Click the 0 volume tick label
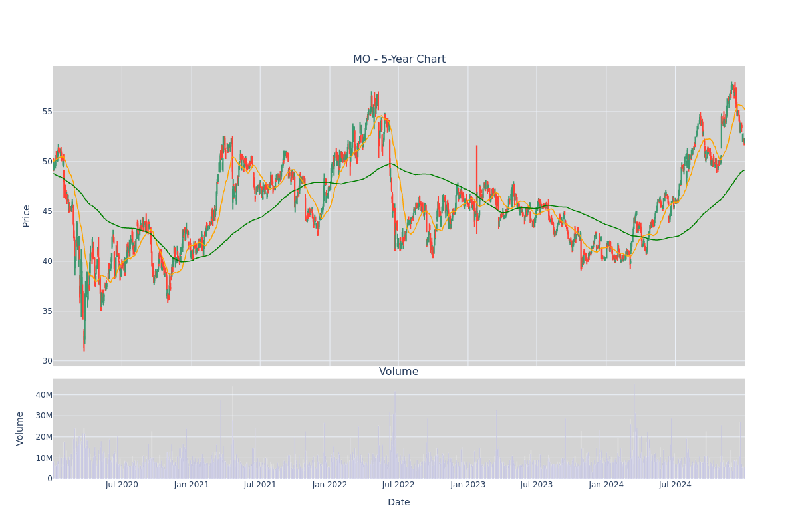798x532 pixels. pos(50,479)
